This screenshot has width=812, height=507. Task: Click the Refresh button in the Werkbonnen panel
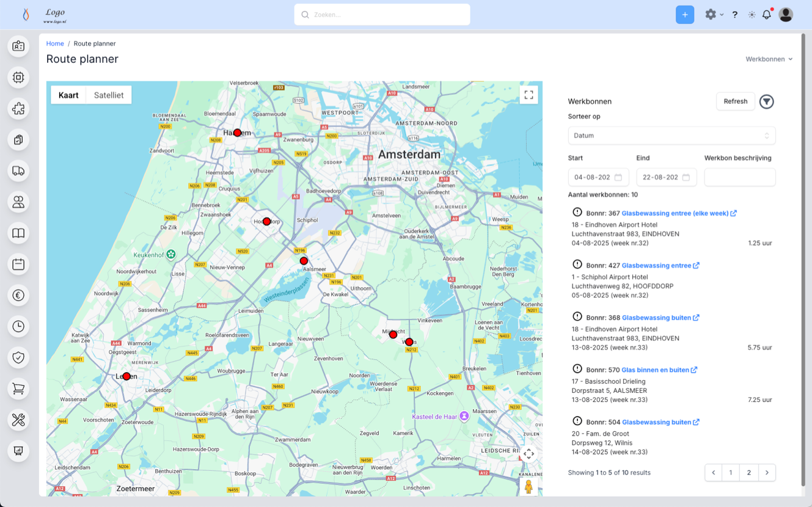735,101
